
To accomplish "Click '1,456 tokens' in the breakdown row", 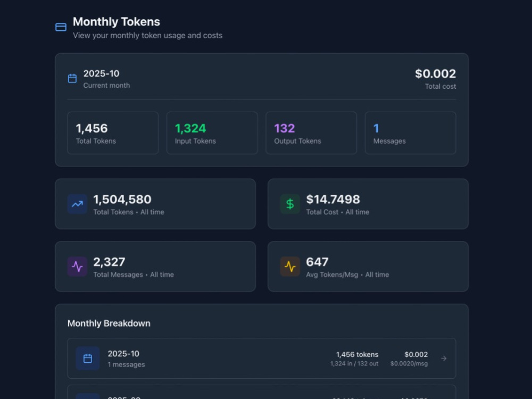I will click(358, 354).
